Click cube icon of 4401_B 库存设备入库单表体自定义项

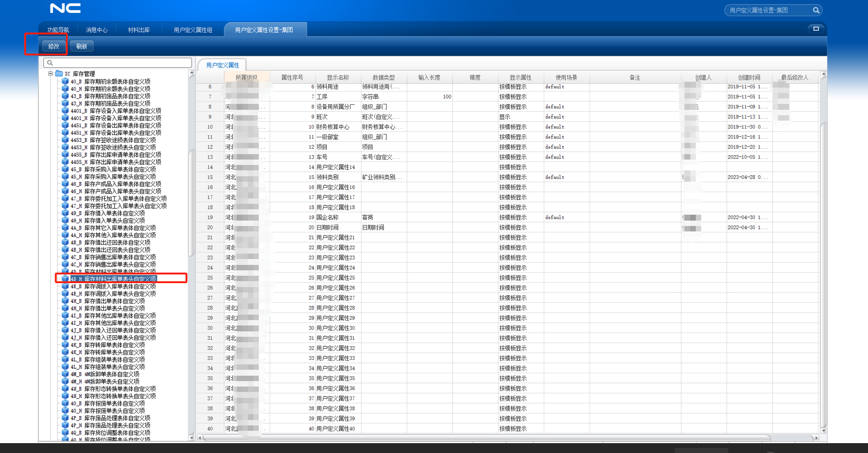pyautogui.click(x=65, y=111)
